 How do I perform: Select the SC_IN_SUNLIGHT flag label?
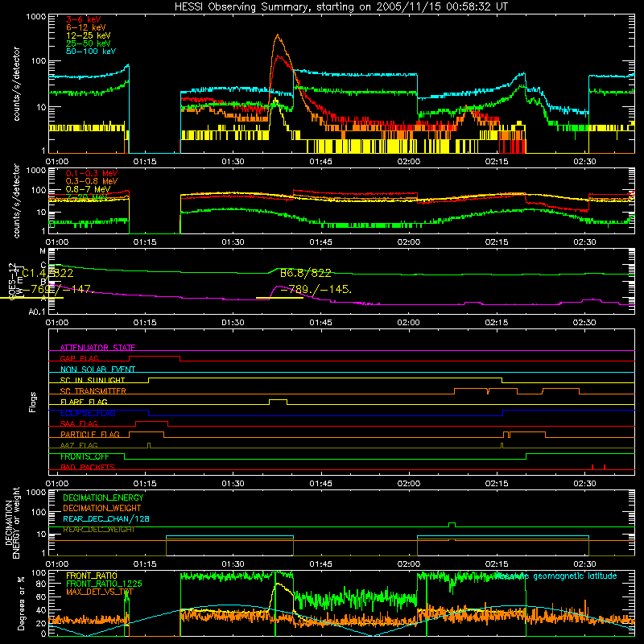[93, 380]
